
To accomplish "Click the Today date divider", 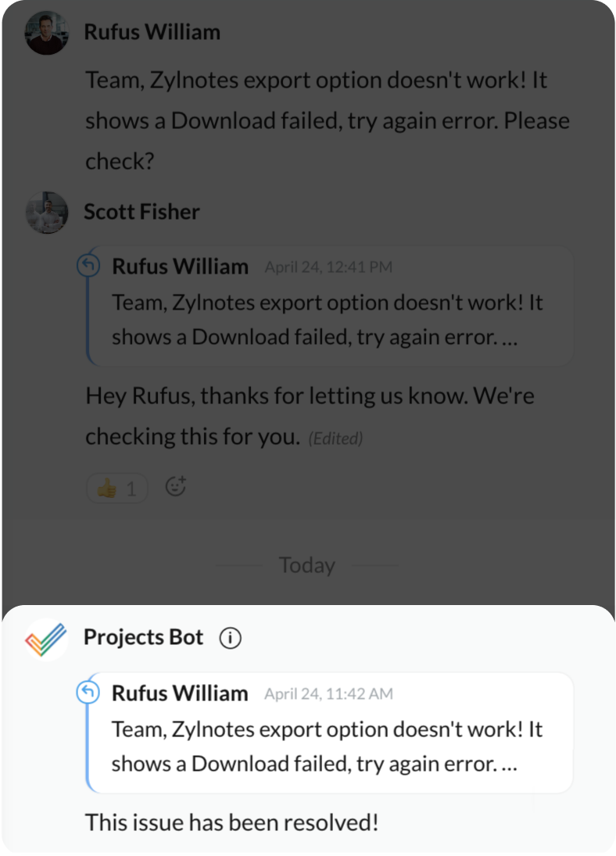I will pyautogui.click(x=306, y=565).
